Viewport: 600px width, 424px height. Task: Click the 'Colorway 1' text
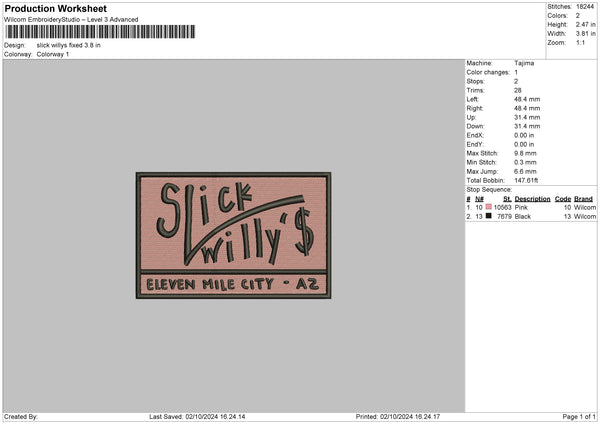pos(53,54)
